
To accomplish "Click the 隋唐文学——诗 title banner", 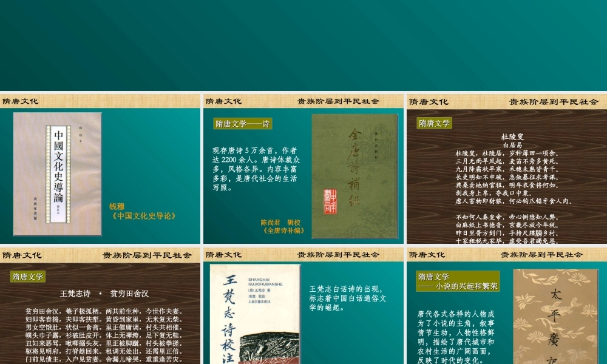I will pyautogui.click(x=242, y=123).
